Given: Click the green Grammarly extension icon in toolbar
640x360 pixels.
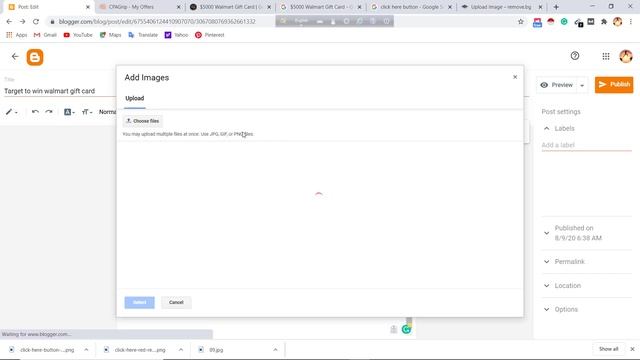Looking at the screenshot, I should (x=564, y=22).
